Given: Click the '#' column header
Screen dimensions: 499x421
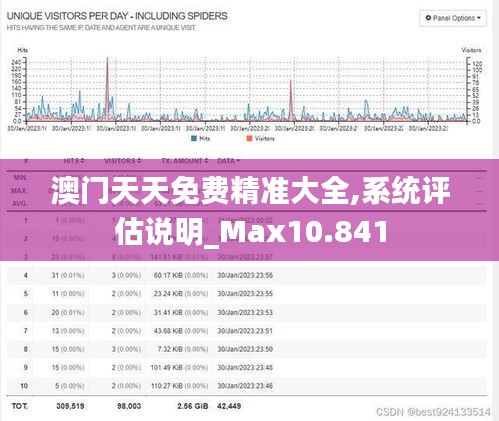Looking at the screenshot, I should click(x=26, y=161).
